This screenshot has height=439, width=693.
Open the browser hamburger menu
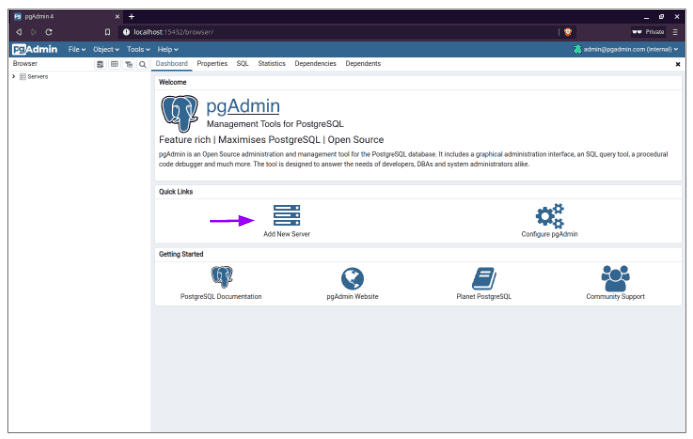675,32
